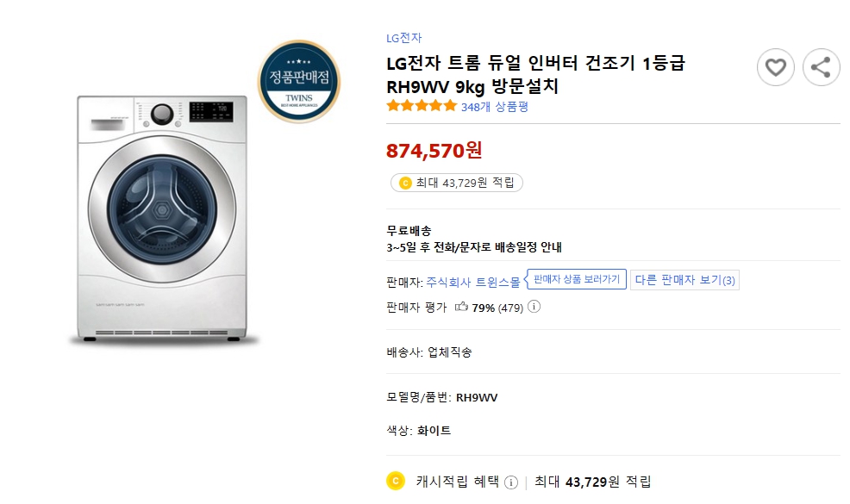This screenshot has height=504, width=850.
Task: Click the model number RH9WV value
Action: click(477, 397)
